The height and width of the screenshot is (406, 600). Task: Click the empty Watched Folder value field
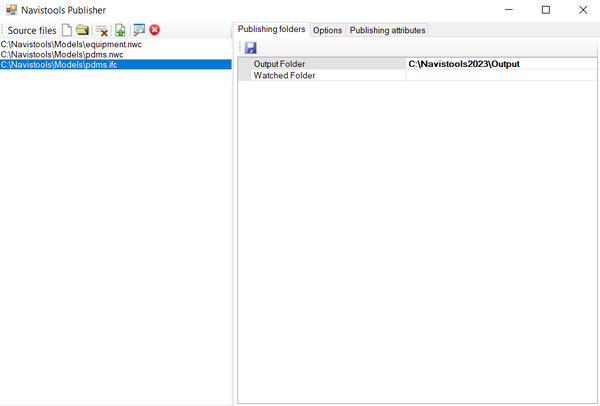pos(500,75)
